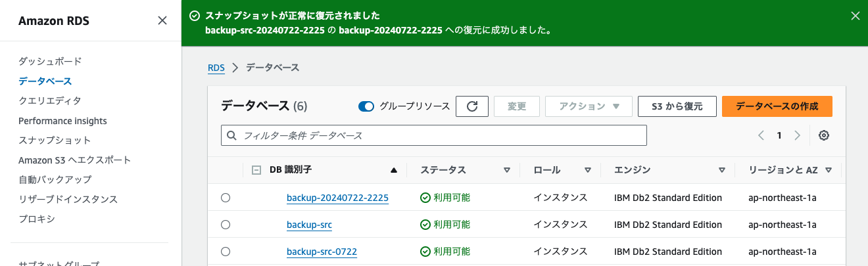Open the RDS breadcrumb link

coord(216,67)
